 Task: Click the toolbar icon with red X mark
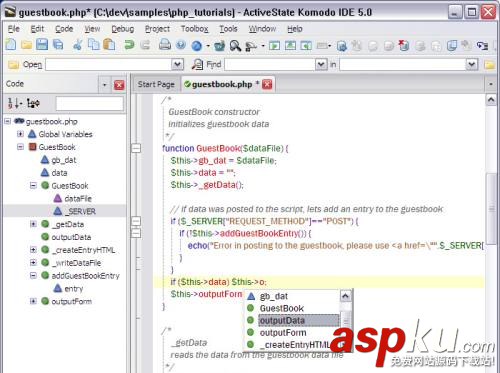tap(404, 45)
